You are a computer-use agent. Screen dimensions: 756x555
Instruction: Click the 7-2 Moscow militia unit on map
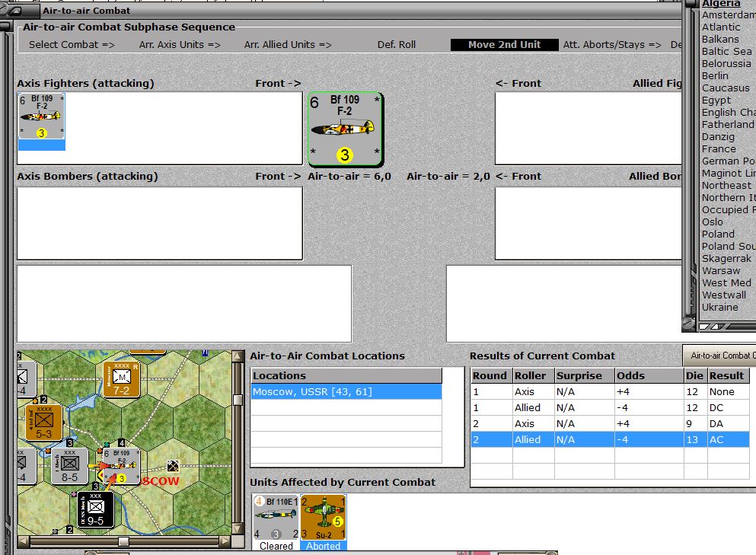pyautogui.click(x=122, y=379)
